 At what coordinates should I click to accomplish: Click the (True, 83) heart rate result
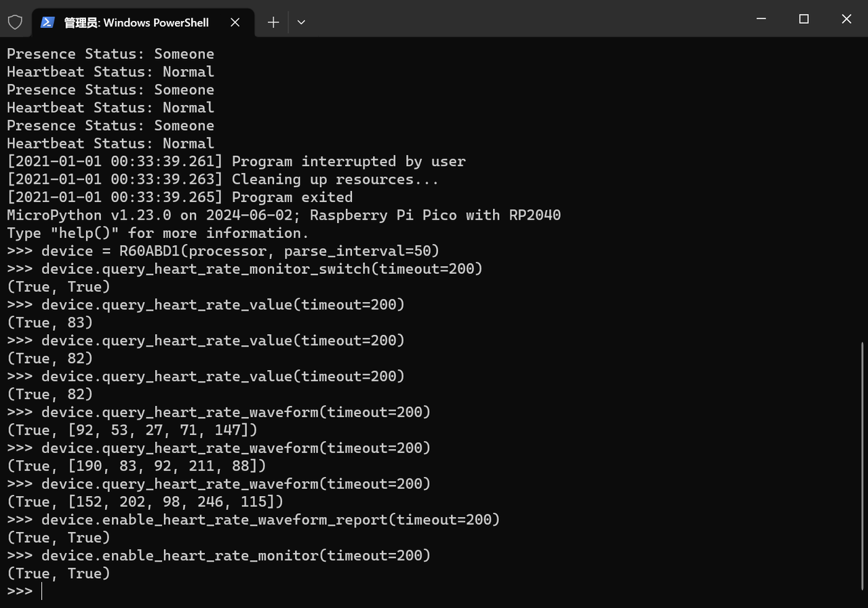(50, 323)
